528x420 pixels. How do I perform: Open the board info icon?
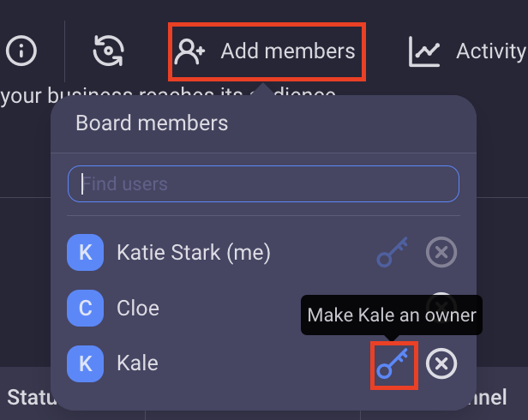(x=21, y=51)
